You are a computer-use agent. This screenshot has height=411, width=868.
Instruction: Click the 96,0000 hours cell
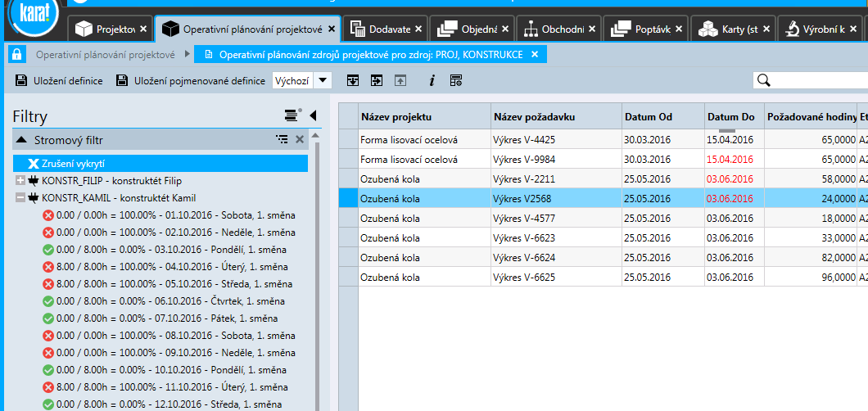(811, 277)
